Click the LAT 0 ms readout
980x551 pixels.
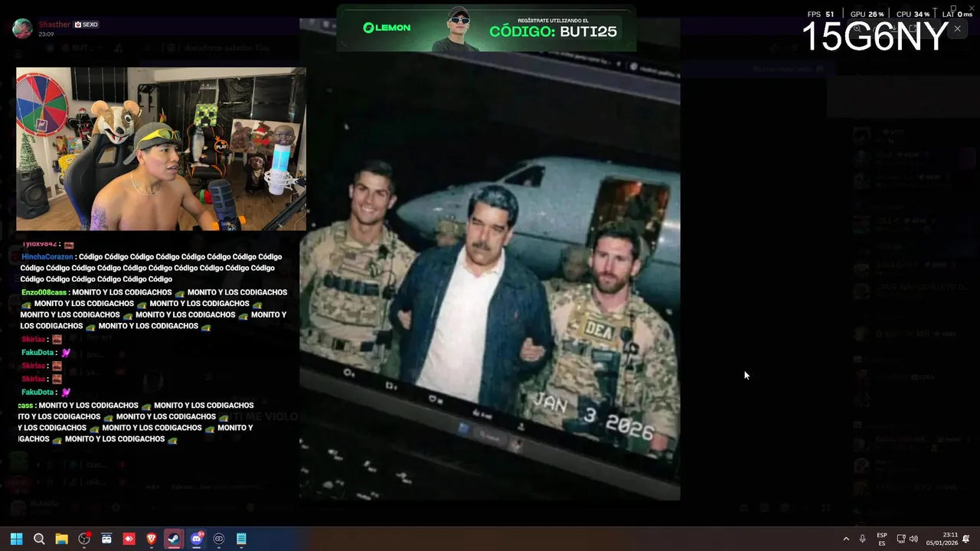tap(957, 14)
